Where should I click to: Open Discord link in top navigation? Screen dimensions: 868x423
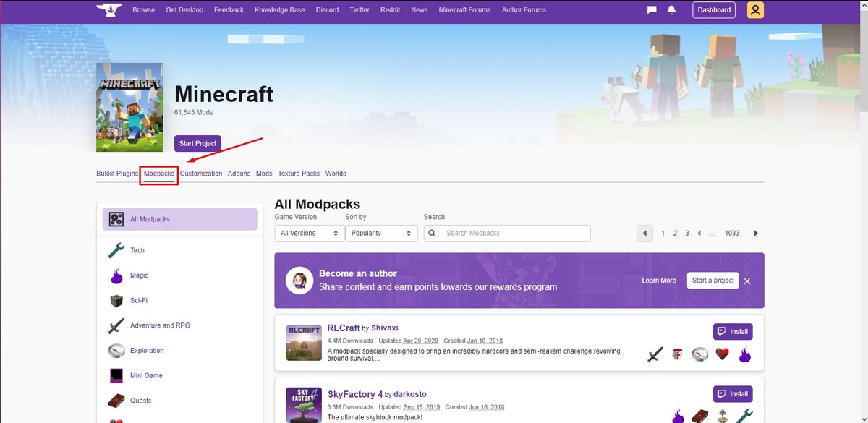click(327, 10)
